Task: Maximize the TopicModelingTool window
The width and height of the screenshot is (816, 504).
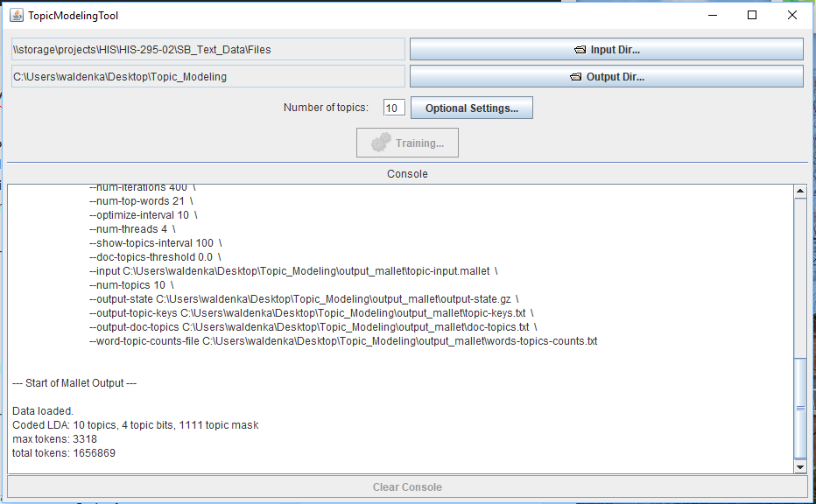Action: [752, 16]
